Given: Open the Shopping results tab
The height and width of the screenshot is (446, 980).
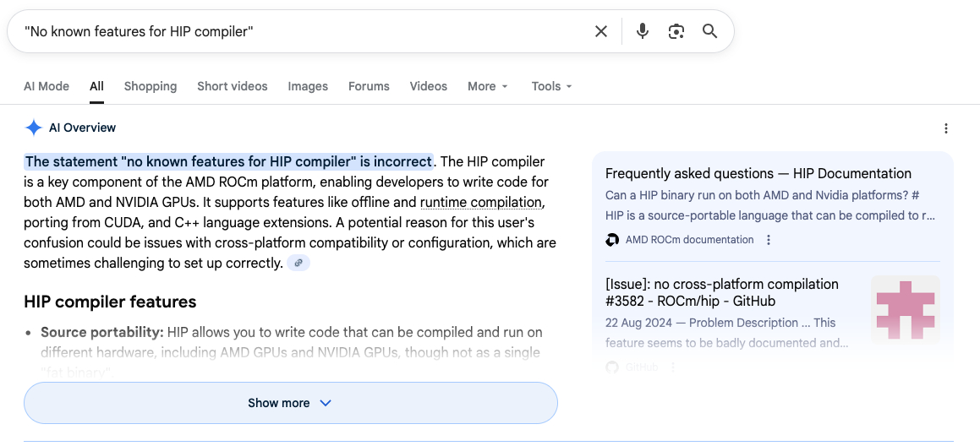Looking at the screenshot, I should 151,86.
